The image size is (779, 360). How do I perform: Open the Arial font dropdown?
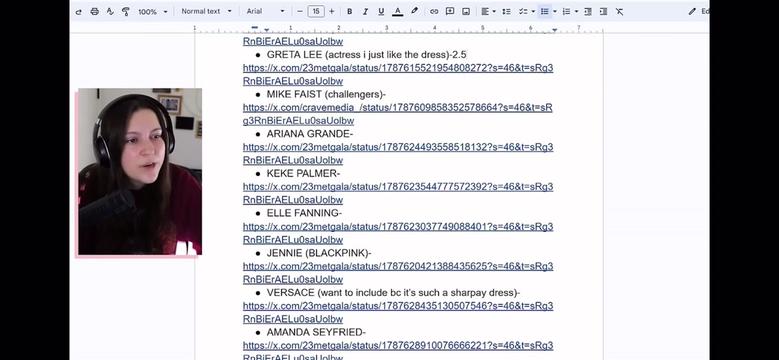click(x=266, y=11)
